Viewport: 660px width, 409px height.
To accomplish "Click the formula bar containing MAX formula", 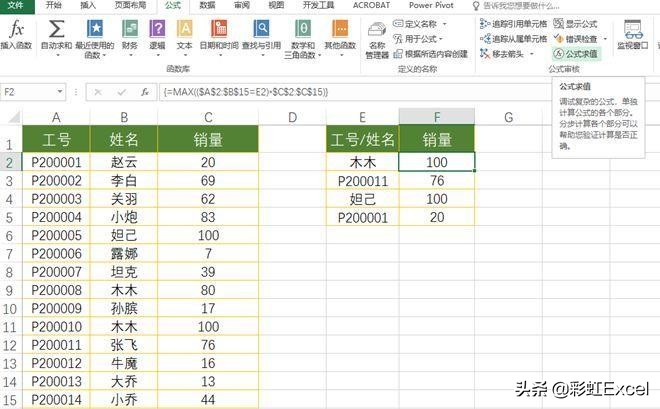I will coord(355,92).
